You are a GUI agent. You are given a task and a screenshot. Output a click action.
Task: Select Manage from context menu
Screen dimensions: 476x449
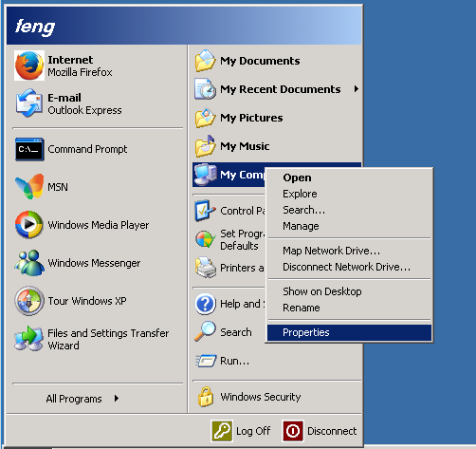click(301, 226)
